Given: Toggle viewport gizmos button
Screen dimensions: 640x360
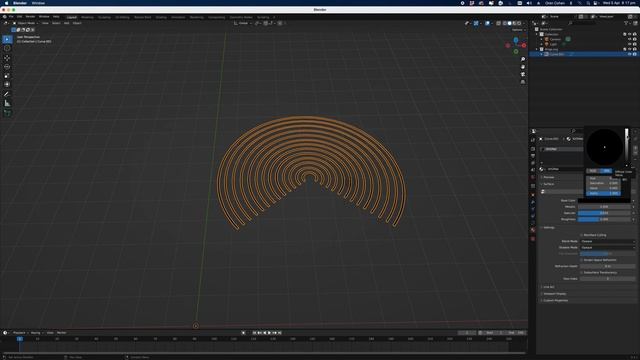Looking at the screenshot, I should 476,23.
